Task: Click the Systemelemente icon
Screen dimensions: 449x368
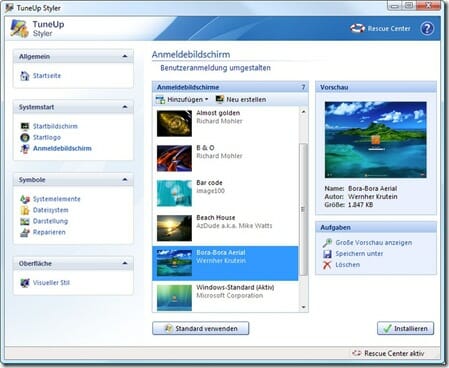Action: (x=25, y=199)
